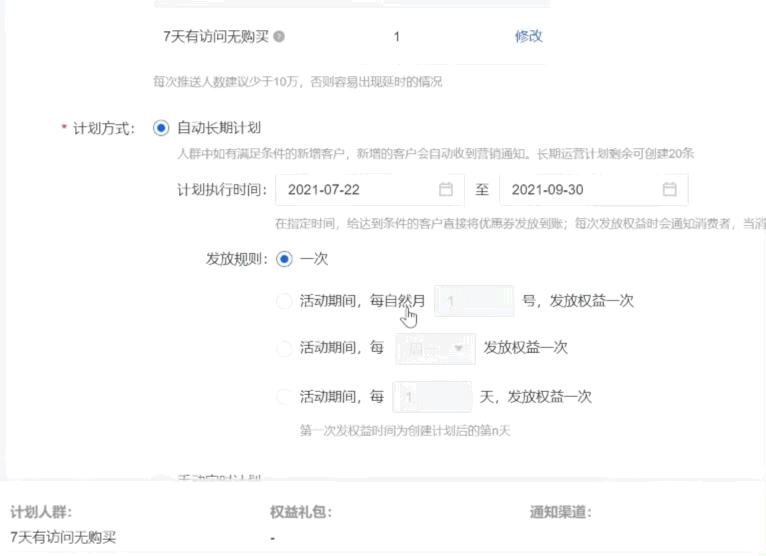Click days interval input before 天

(x=432, y=397)
